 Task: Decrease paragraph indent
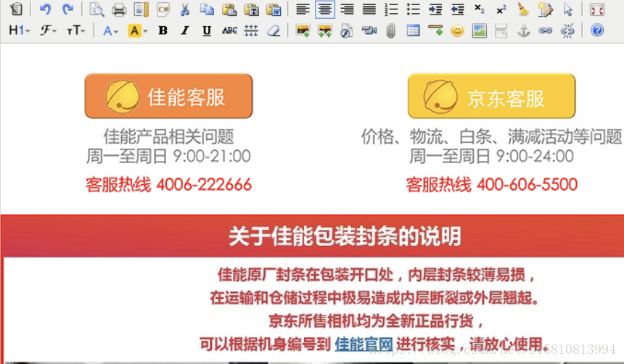click(458, 9)
